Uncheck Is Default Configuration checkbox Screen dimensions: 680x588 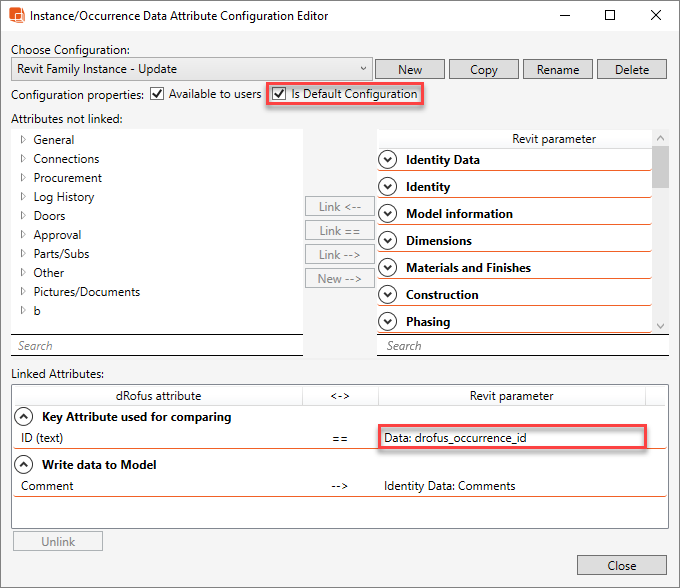pyautogui.click(x=279, y=94)
